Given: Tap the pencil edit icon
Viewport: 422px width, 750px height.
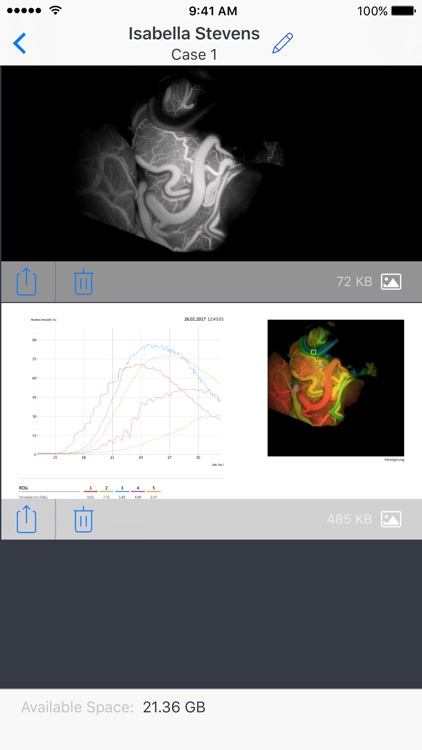Looking at the screenshot, I should pos(282,43).
